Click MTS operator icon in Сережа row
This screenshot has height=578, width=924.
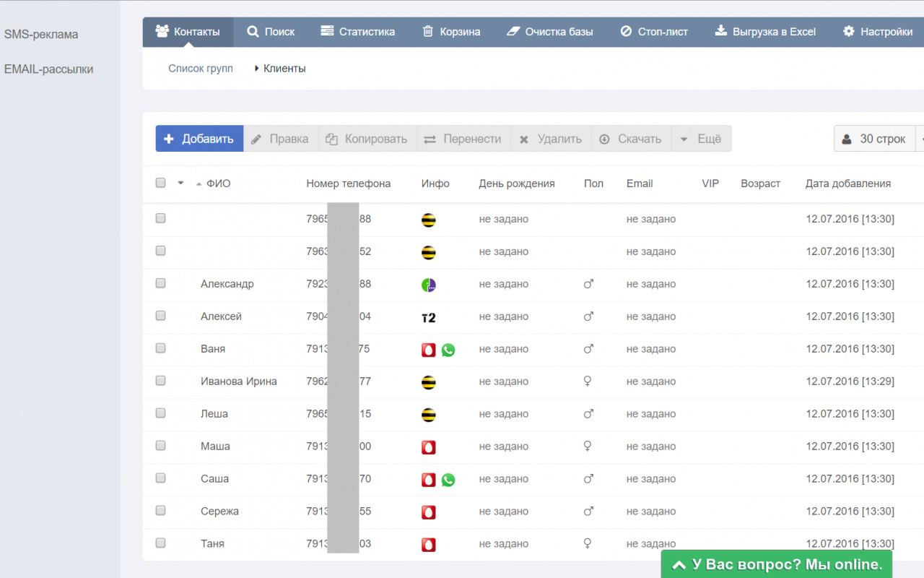429,512
